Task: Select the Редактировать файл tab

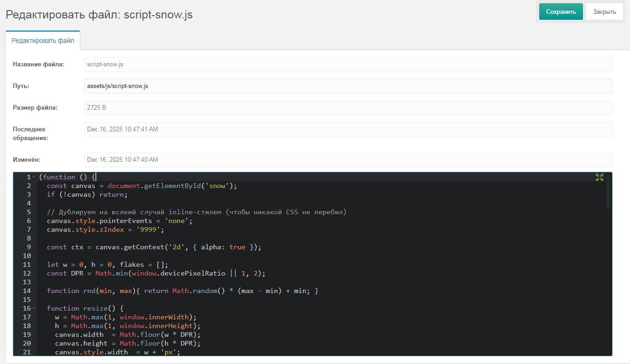Action: coord(43,41)
